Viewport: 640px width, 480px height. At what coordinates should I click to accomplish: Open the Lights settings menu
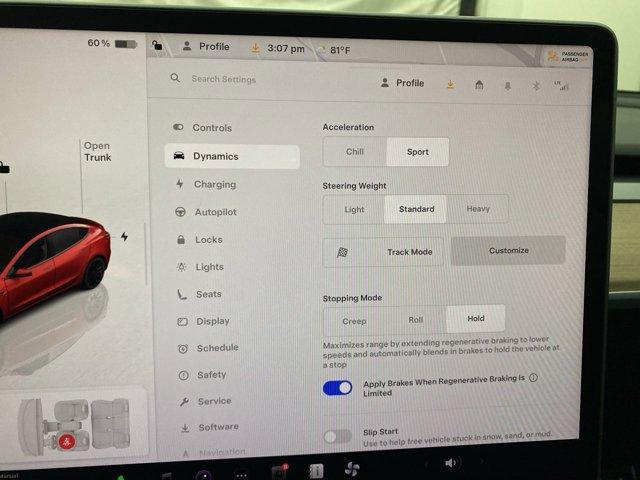pyautogui.click(x=200, y=267)
